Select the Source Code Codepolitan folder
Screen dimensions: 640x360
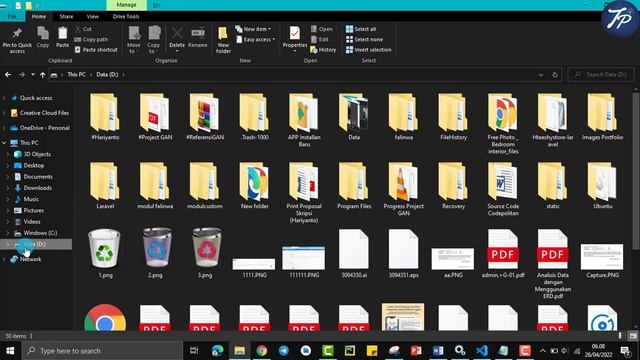click(x=503, y=189)
